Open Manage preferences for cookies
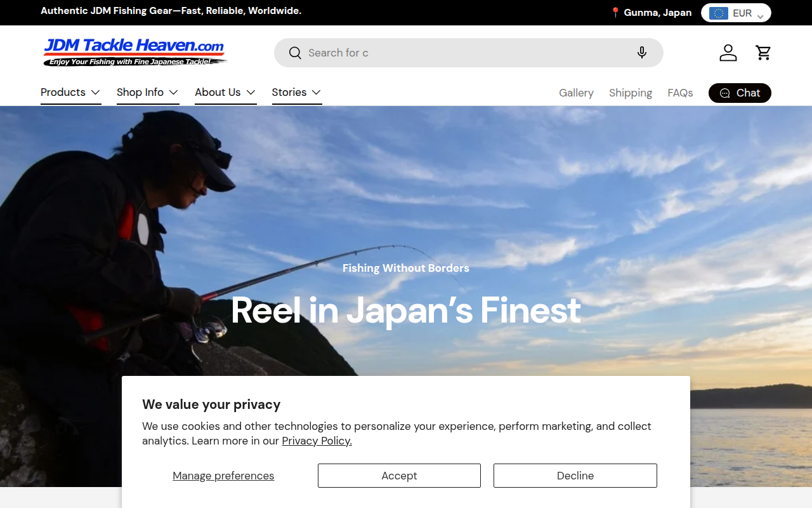The width and height of the screenshot is (812, 508). [223, 476]
